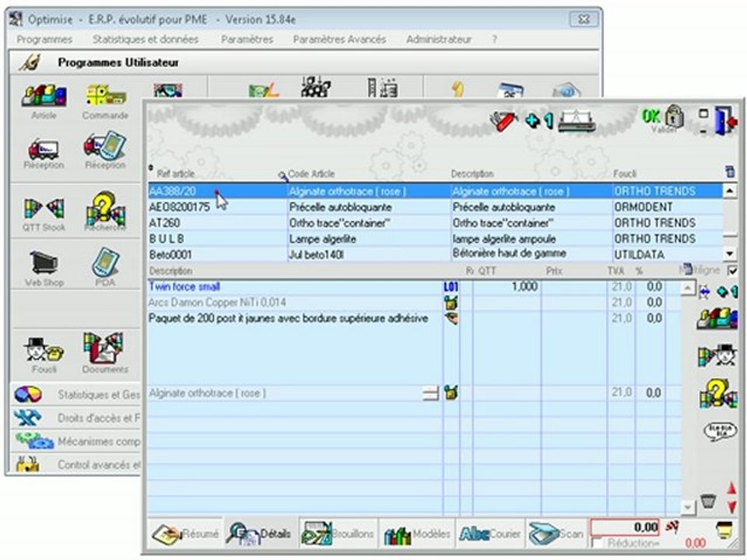Click the dropdown button beside Alginate orthotrace entry
This screenshot has width=747, height=560.
(430, 394)
